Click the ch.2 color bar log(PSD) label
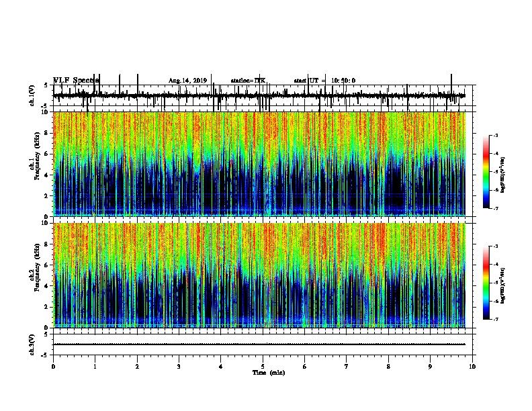Viewport: 532px width, 411px height. [503, 285]
